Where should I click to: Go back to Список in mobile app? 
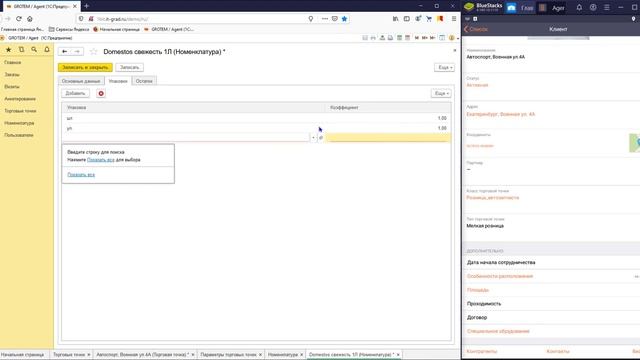pyautogui.click(x=476, y=29)
